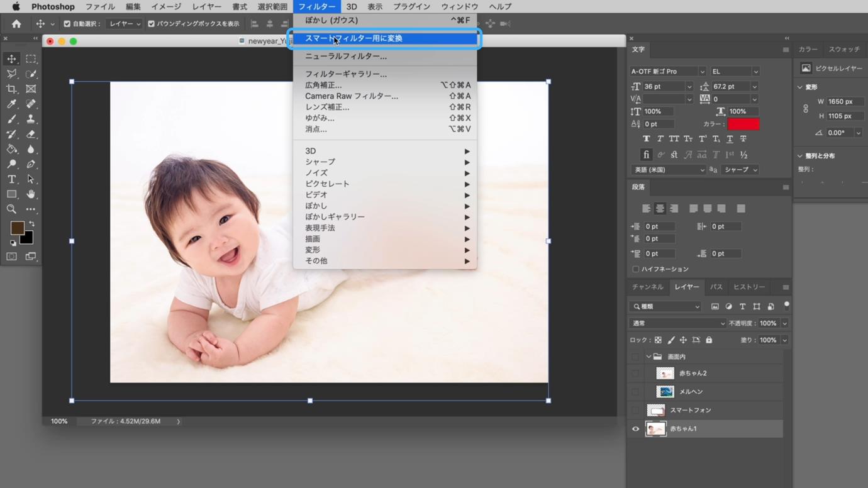
Task: Select the Polygonal Lasso tool
Action: coord(11,74)
